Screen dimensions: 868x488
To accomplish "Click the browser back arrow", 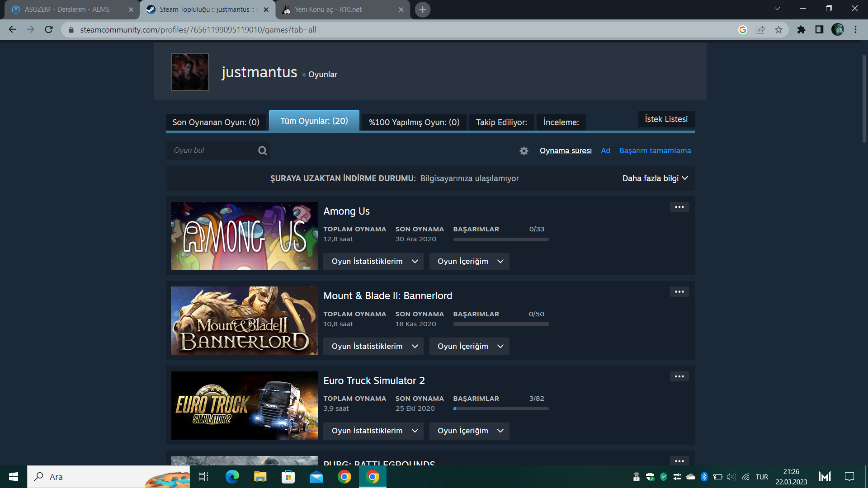I will click(x=12, y=29).
